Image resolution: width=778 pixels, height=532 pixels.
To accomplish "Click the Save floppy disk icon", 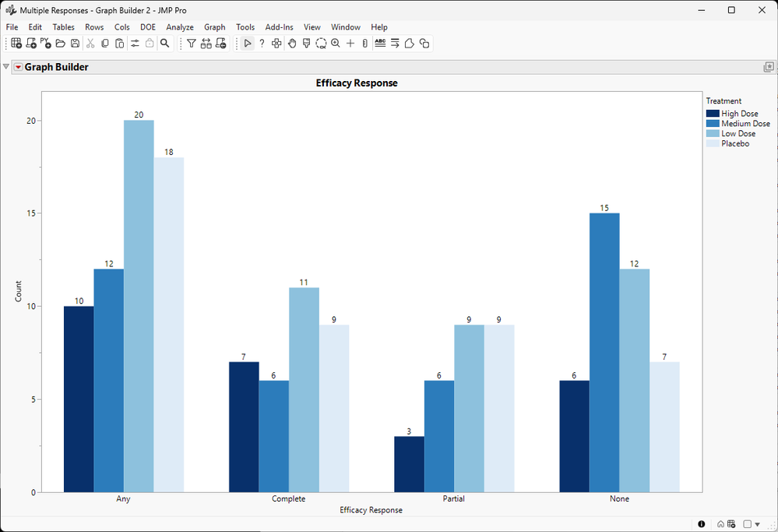I will point(75,44).
